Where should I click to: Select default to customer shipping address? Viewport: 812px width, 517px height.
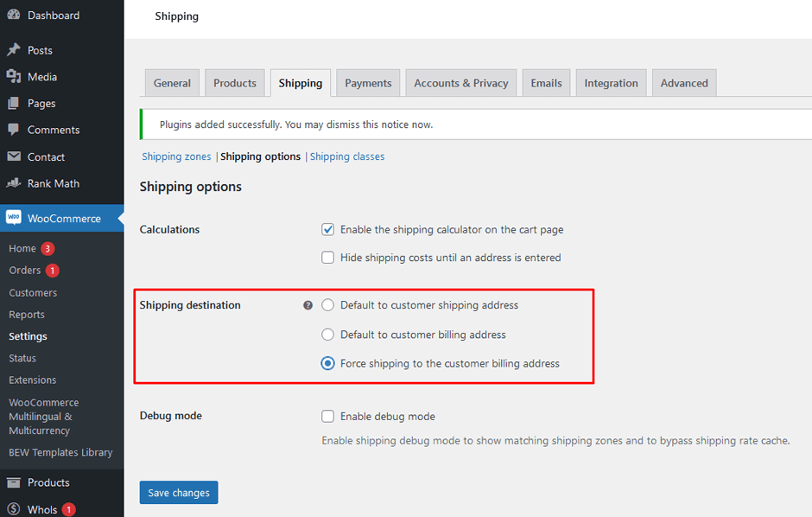(x=327, y=304)
